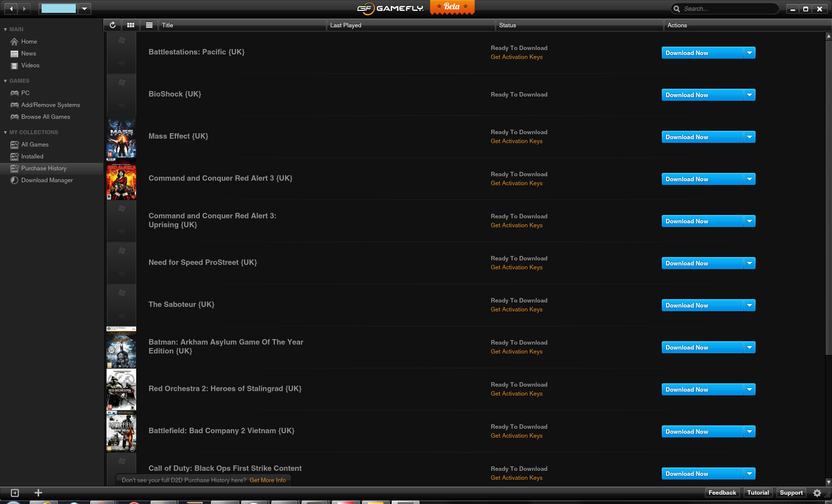Open settings gear in bottom bar
The height and width of the screenshot is (504, 832).
817,493
